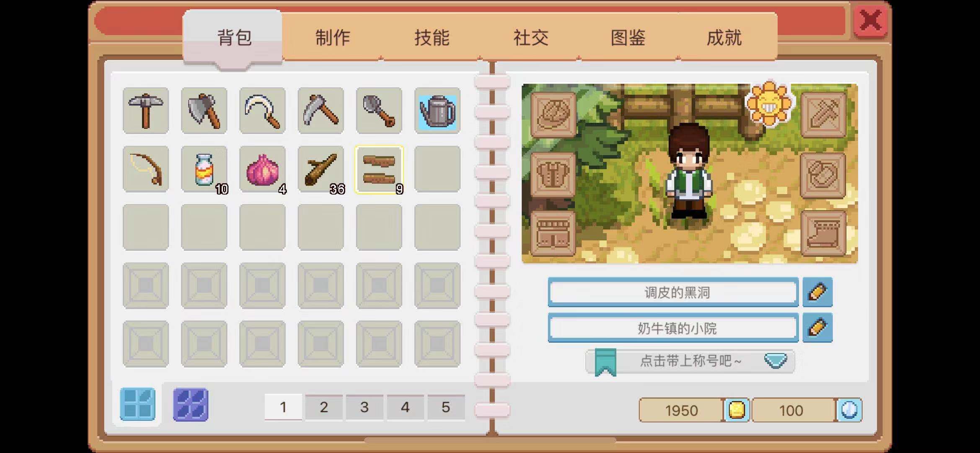Select the highlighted watering can
The image size is (980, 453).
tap(437, 111)
